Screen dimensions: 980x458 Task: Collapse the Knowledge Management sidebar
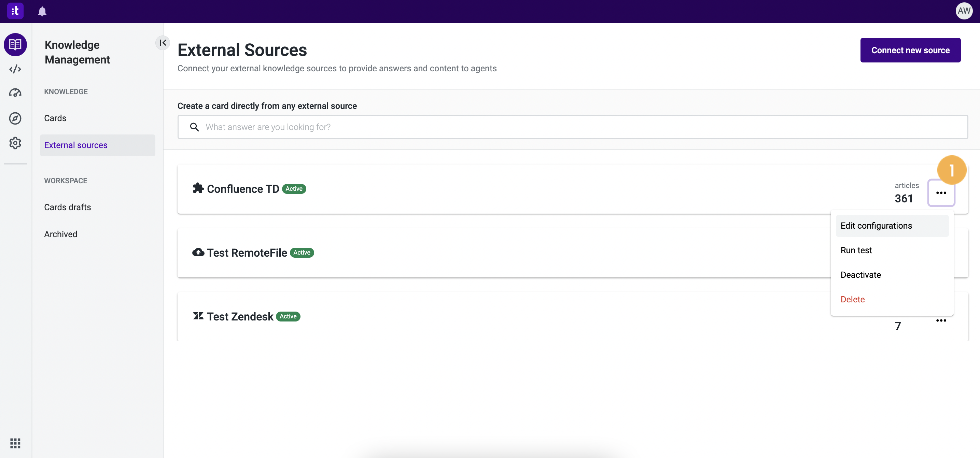coord(163,43)
